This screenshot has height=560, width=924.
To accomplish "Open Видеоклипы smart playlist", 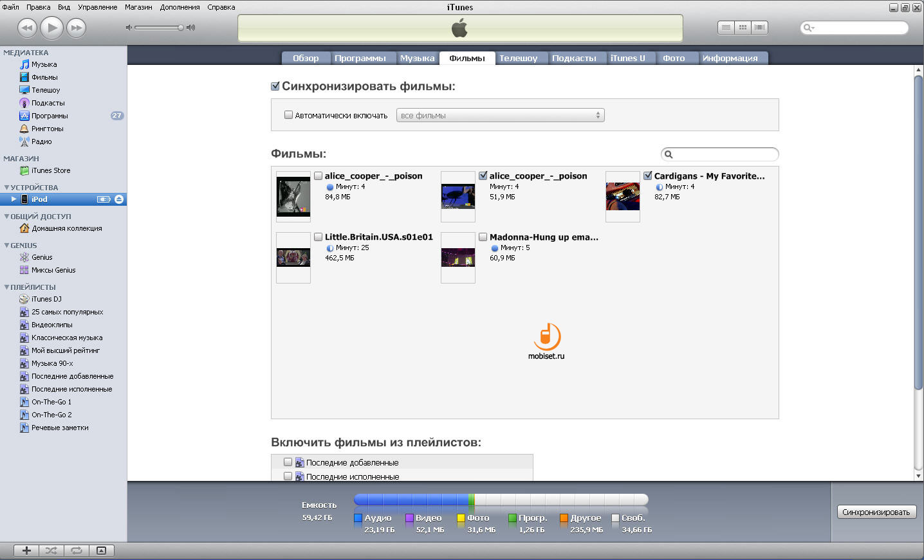I will 51,325.
